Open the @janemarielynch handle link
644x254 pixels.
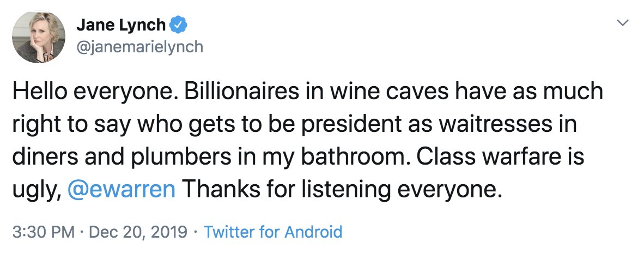pos(139,47)
